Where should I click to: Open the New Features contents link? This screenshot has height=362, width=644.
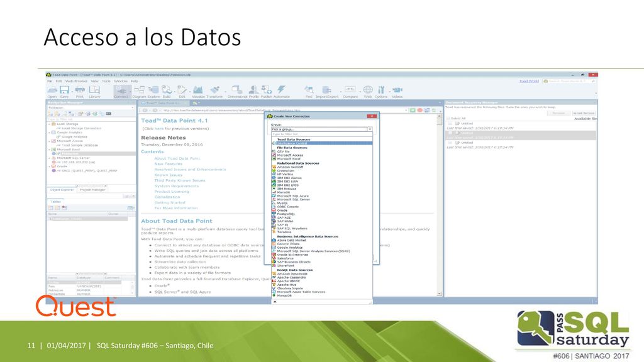click(168, 164)
